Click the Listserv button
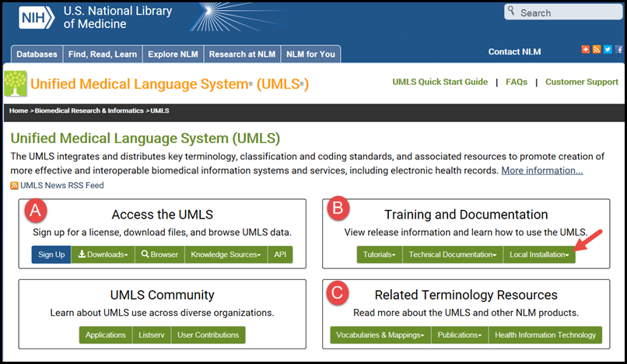The height and width of the screenshot is (364, 627). (x=152, y=335)
